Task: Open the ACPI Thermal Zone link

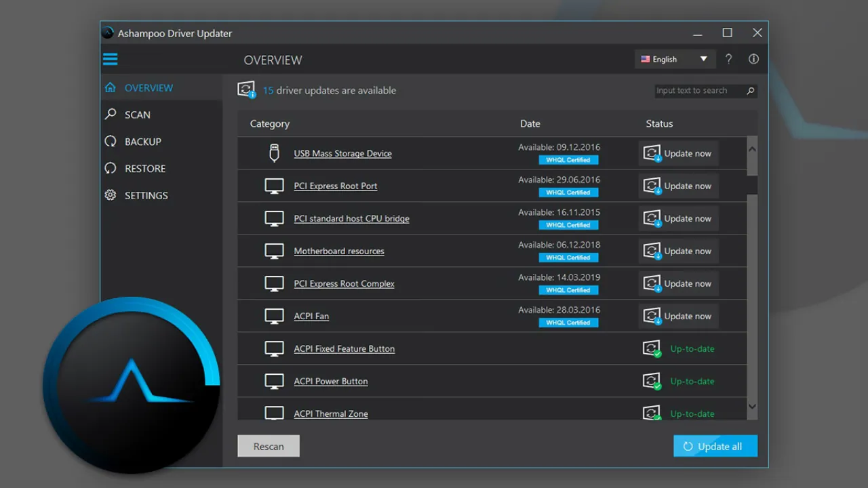Action: pos(331,413)
